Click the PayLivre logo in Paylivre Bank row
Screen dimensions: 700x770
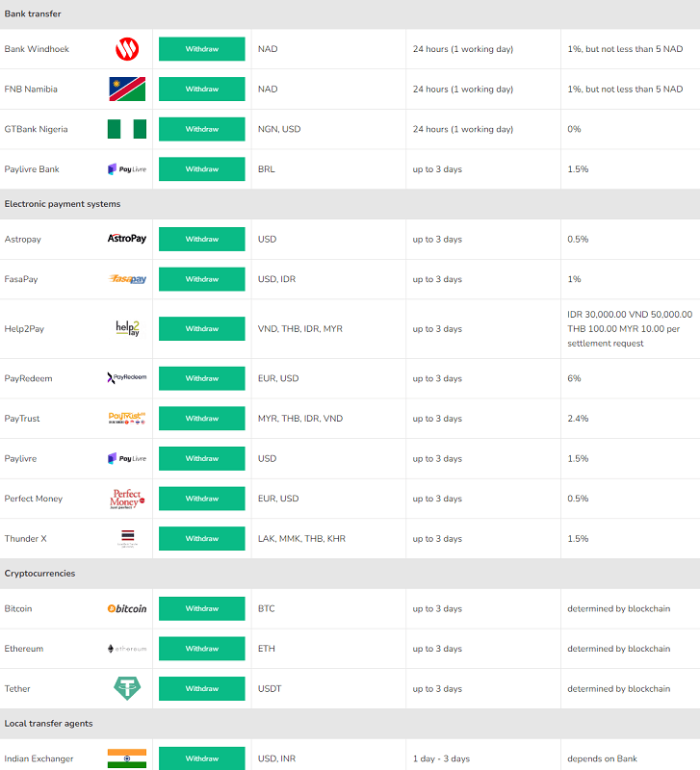coord(127,169)
